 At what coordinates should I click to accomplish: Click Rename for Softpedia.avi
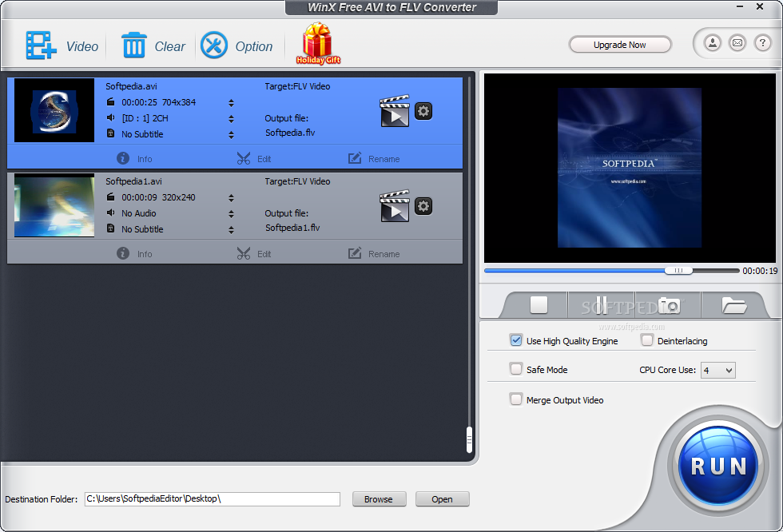(x=374, y=159)
